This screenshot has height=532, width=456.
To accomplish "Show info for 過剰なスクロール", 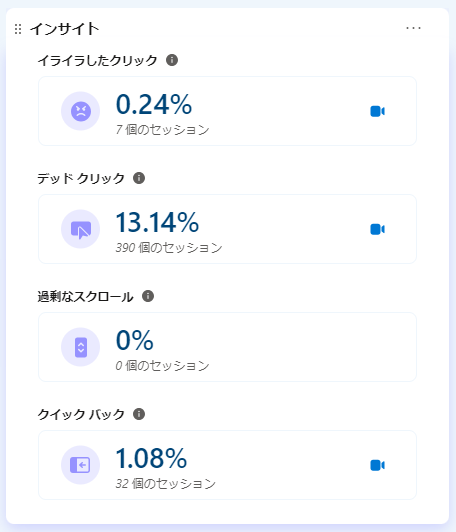I will 148,296.
